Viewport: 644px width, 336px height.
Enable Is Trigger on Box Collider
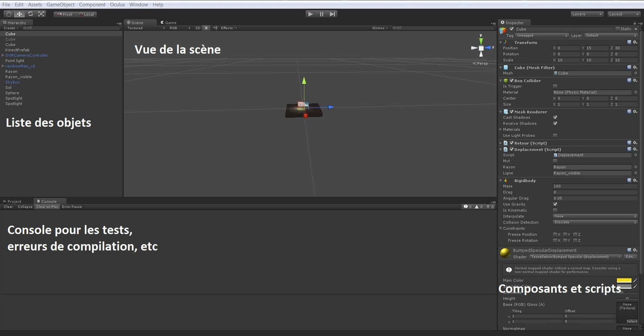click(x=555, y=87)
